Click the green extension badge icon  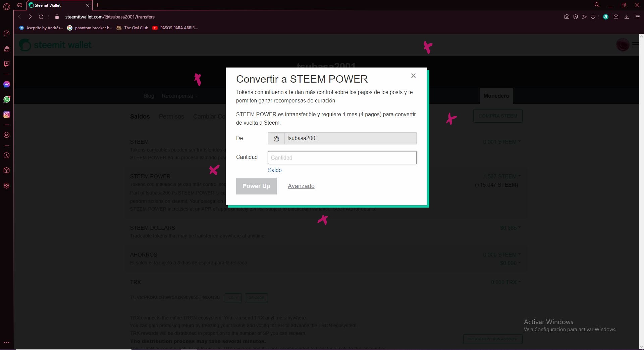(606, 17)
